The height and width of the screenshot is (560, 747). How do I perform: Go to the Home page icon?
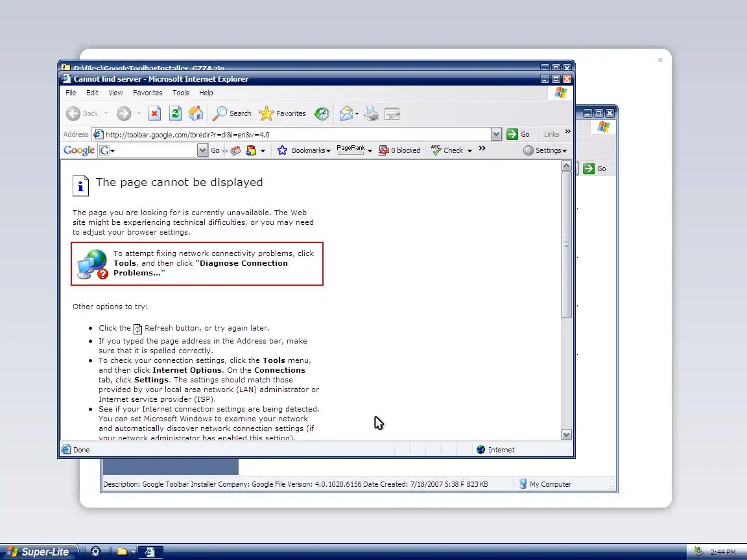[196, 113]
